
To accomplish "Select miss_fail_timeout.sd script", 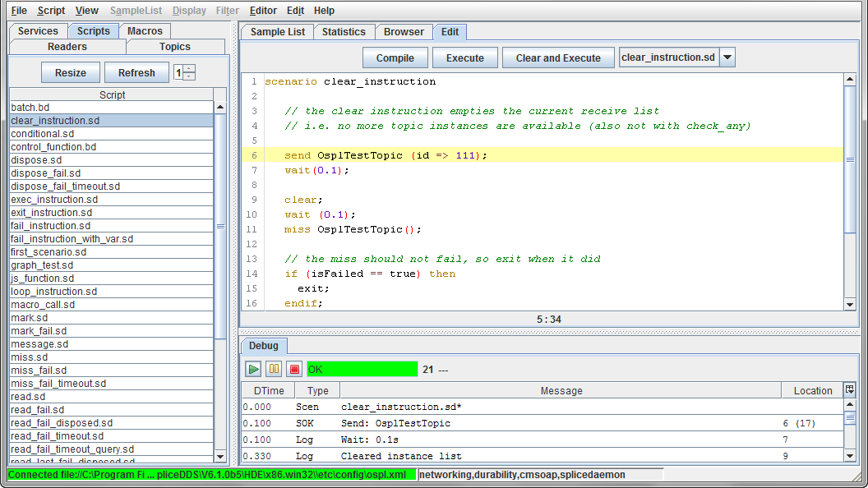I will [x=111, y=384].
